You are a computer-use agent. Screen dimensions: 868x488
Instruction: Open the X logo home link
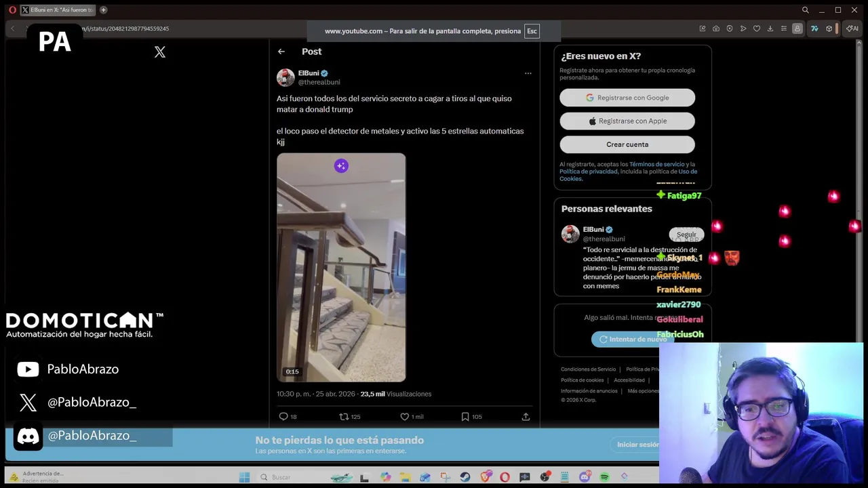(x=160, y=52)
